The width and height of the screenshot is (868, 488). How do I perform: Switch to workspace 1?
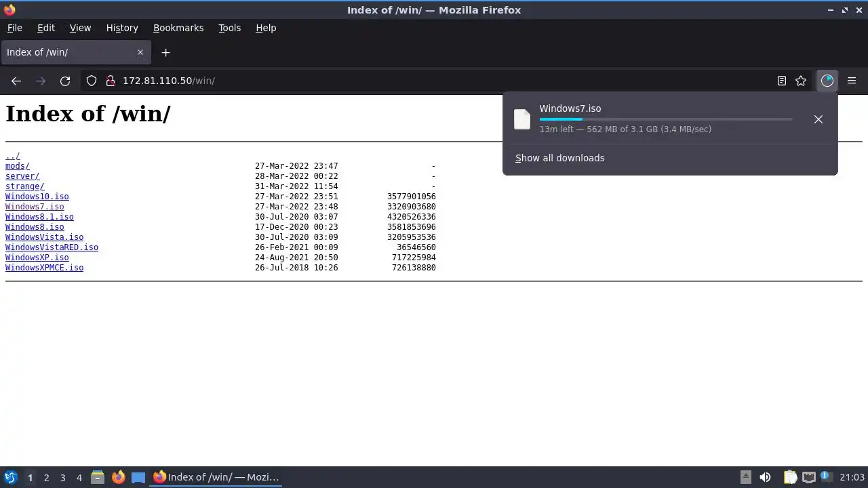click(x=30, y=477)
